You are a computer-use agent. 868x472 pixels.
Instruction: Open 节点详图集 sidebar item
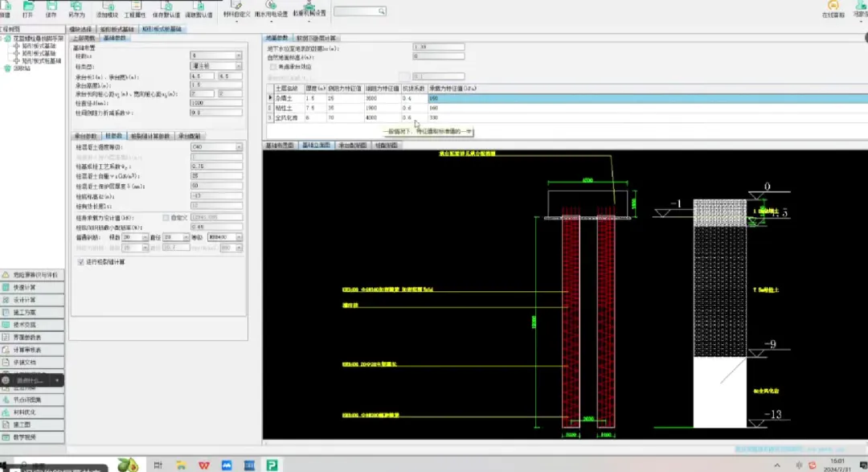coord(32,400)
